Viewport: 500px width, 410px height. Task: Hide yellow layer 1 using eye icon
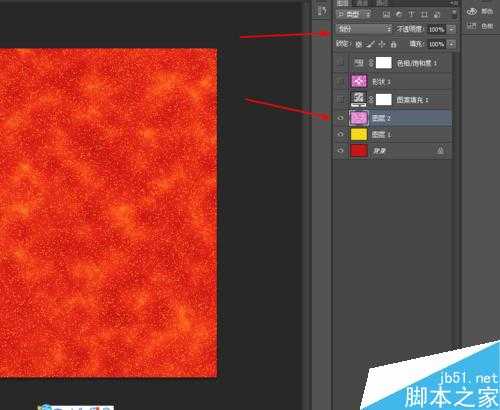340,134
